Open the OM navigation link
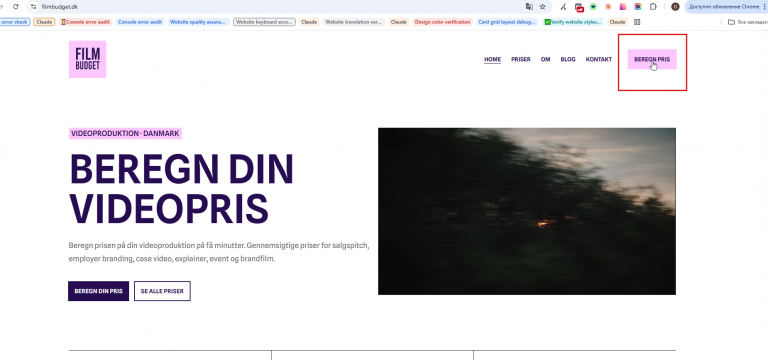 click(x=545, y=59)
